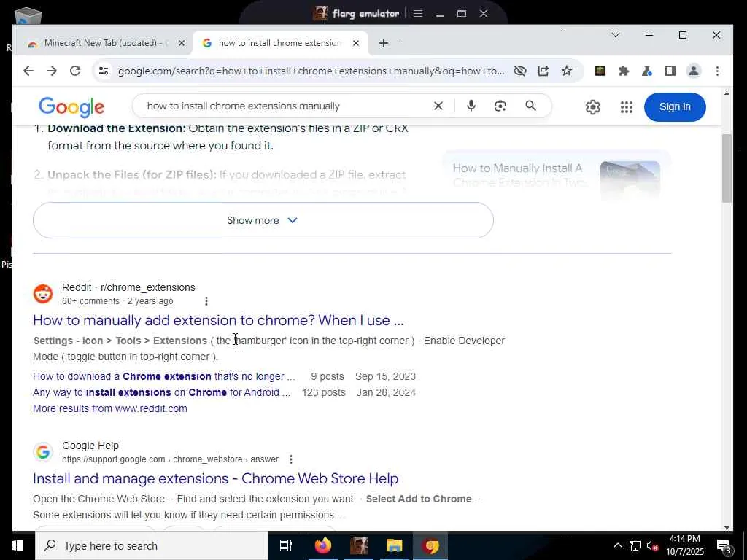Select the how to install chrome extensions tab
Image resolution: width=747 pixels, height=560 pixels.
pyautogui.click(x=280, y=43)
